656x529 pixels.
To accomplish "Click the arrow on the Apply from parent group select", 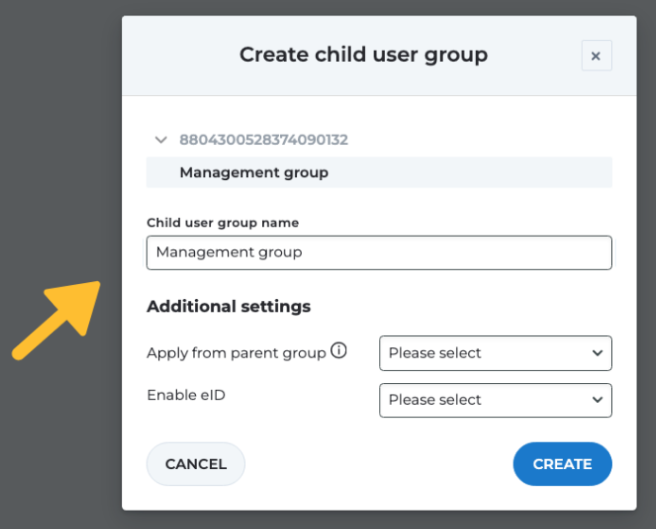I will [x=597, y=353].
